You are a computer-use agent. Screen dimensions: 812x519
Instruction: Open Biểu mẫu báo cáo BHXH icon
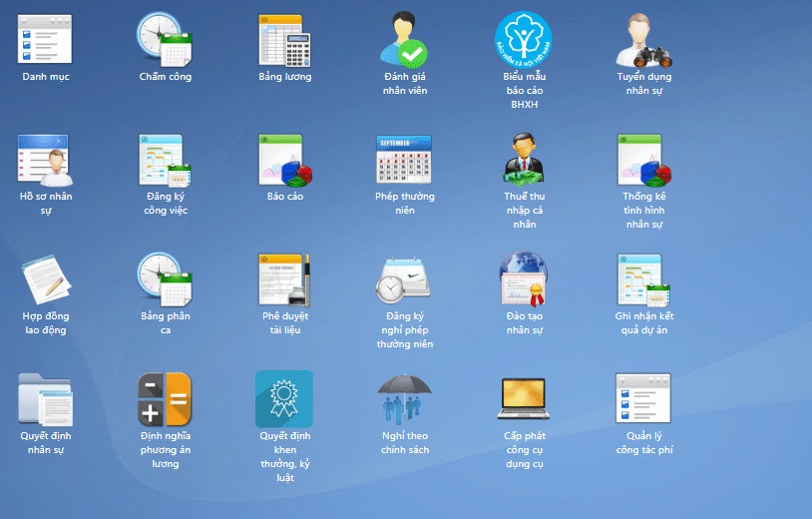pos(524,40)
